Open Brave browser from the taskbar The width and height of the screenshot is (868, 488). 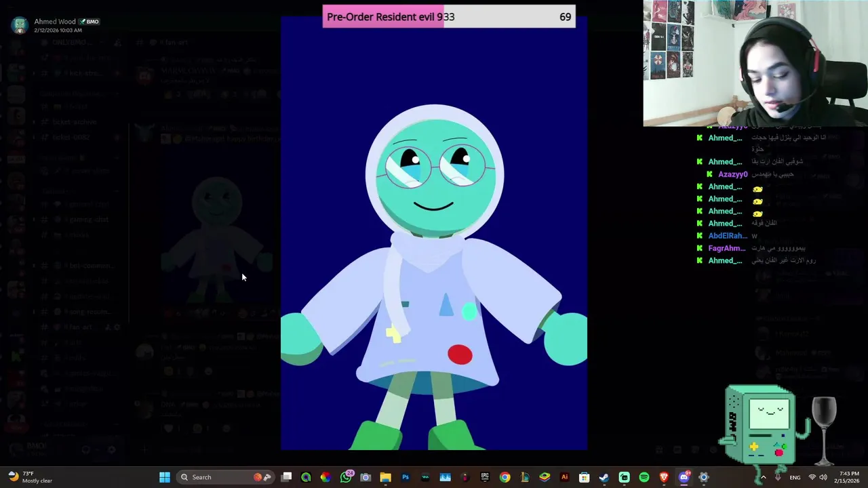pos(663,477)
